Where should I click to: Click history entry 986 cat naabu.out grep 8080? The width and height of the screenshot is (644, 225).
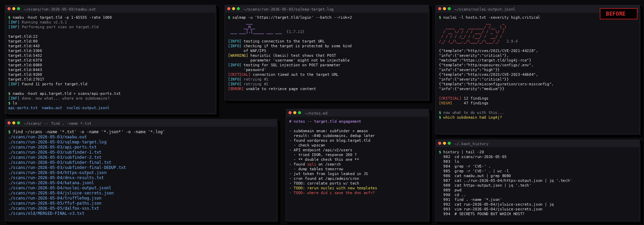[477, 176]
